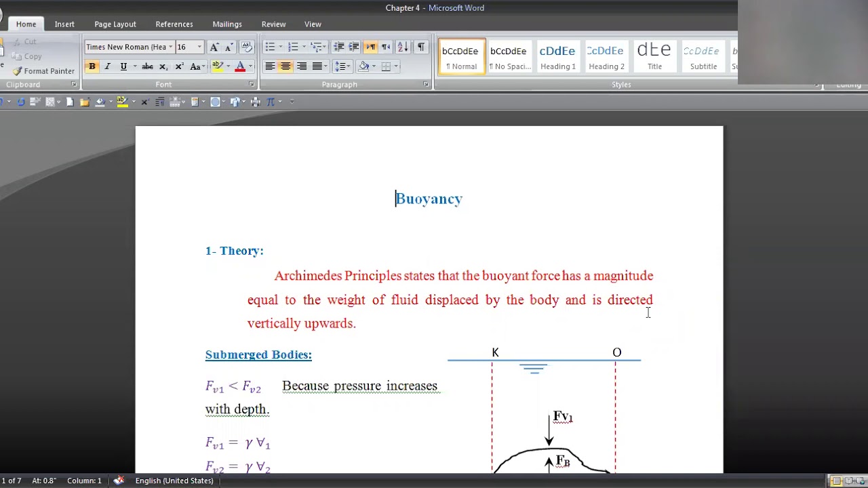Image resolution: width=868 pixels, height=488 pixels.
Task: Click Borders icon
Action: tap(387, 66)
